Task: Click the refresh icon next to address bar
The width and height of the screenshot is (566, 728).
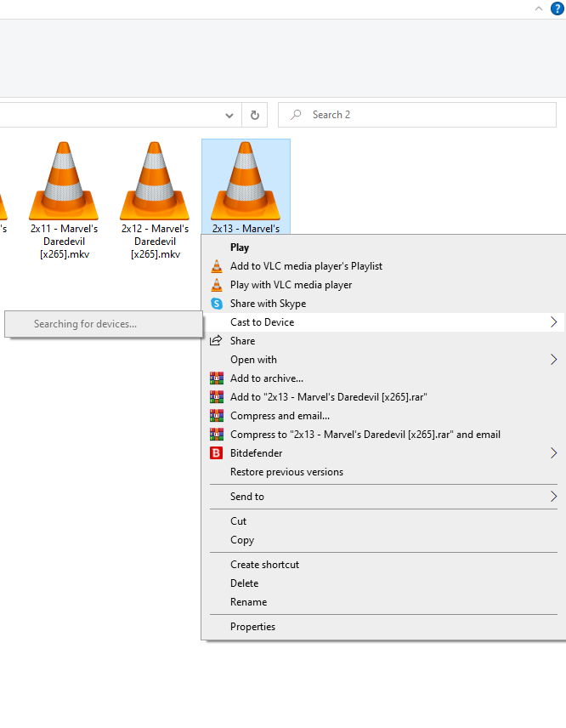Action: [255, 115]
